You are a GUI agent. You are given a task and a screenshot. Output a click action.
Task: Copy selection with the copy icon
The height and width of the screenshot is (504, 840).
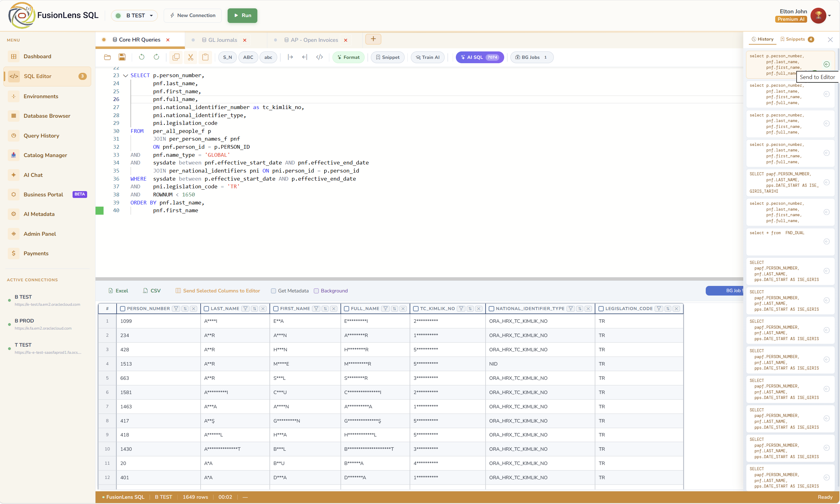click(x=176, y=57)
